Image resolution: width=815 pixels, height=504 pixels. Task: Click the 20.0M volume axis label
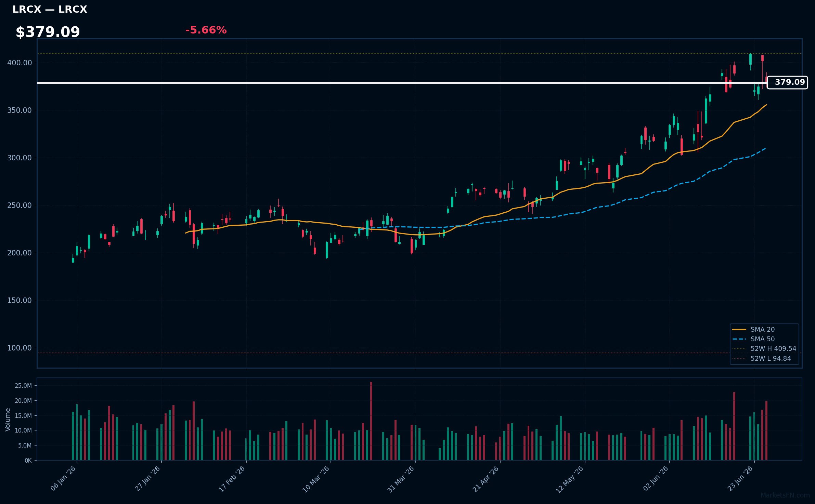(23, 401)
